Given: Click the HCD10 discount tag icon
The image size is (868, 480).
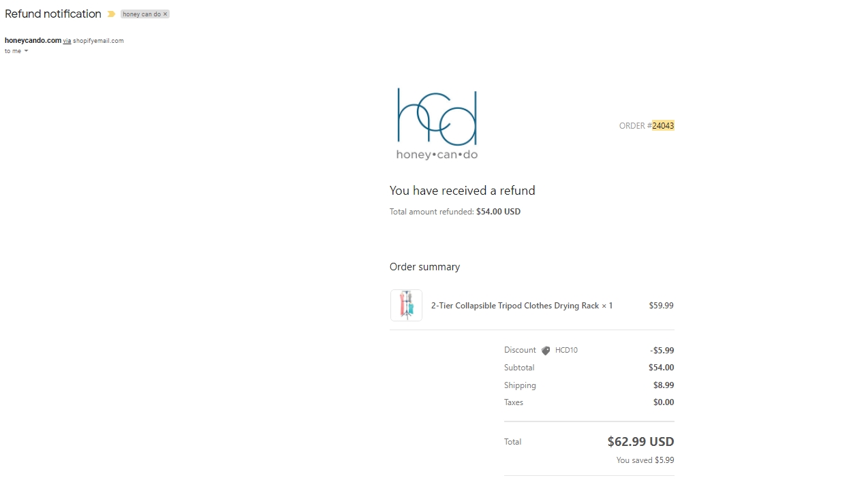Looking at the screenshot, I should tap(546, 351).
